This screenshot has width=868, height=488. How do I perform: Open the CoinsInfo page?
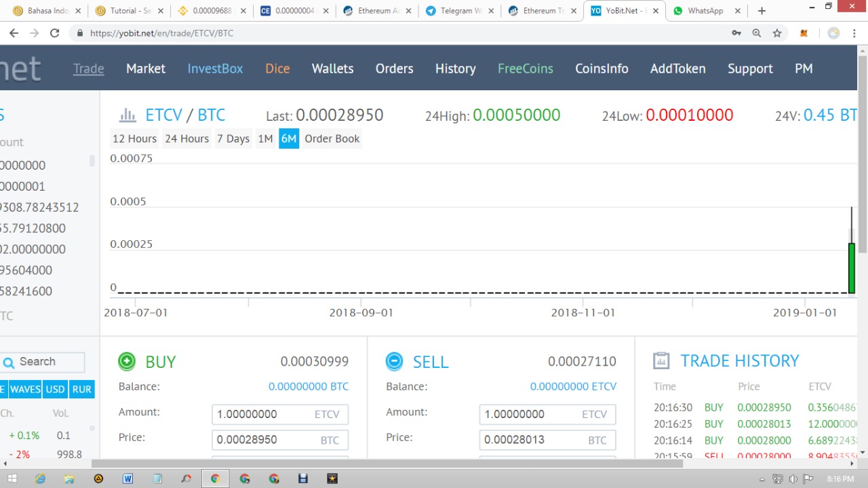pyautogui.click(x=601, y=69)
